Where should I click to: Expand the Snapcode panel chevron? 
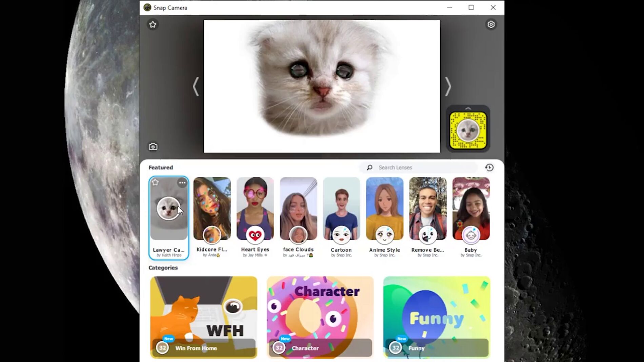click(468, 108)
